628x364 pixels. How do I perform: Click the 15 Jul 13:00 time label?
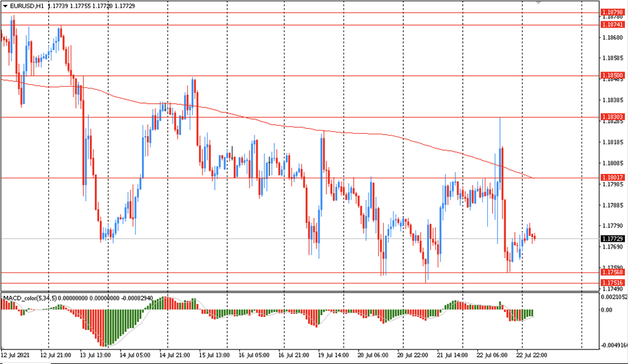[x=214, y=355]
